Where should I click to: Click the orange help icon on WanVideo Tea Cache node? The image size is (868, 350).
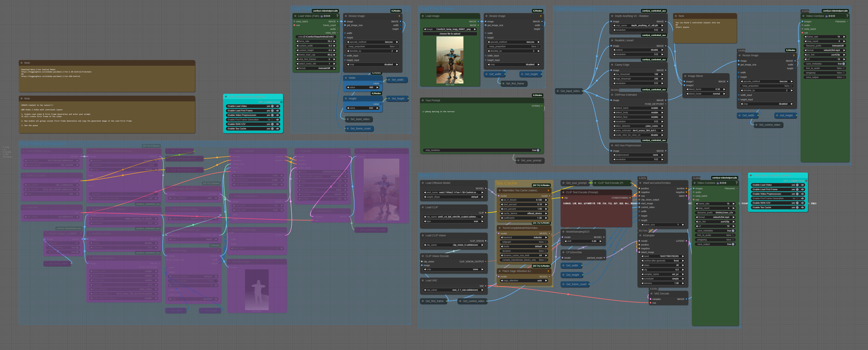tap(548, 191)
